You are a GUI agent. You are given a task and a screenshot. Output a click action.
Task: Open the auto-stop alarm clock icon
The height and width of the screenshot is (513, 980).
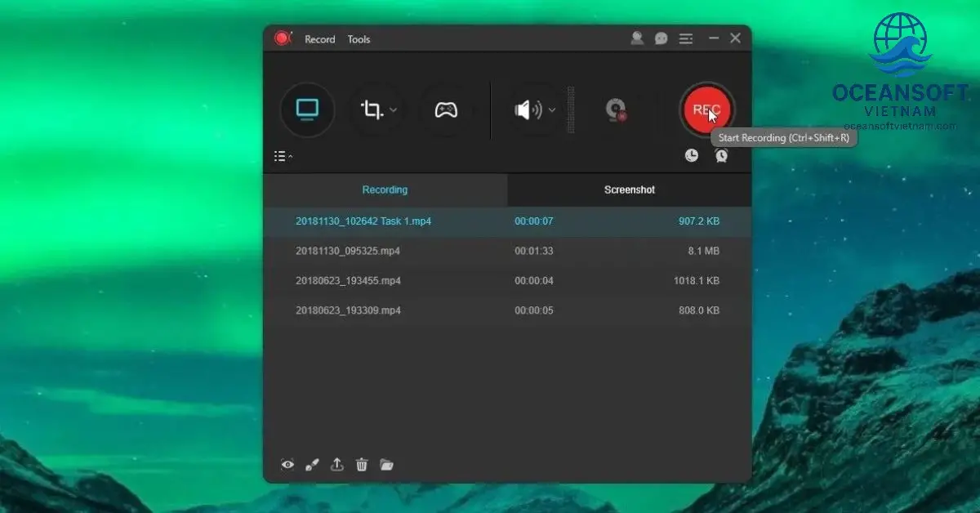(x=721, y=155)
